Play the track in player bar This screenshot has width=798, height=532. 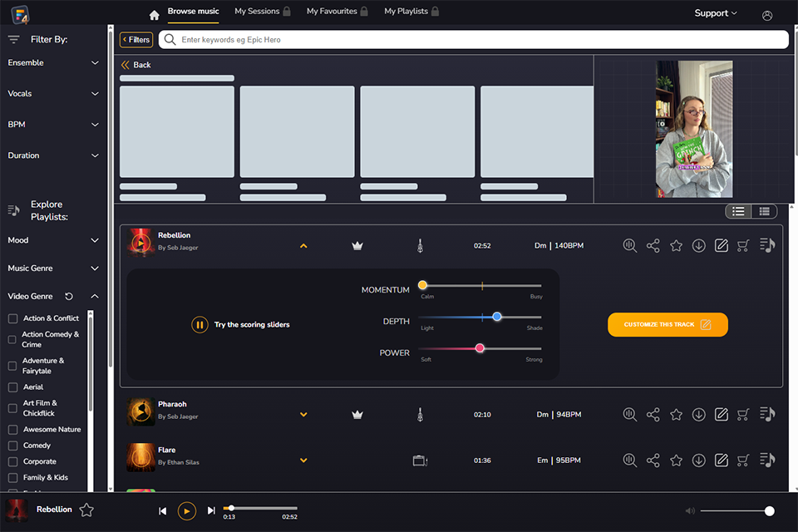tap(187, 510)
